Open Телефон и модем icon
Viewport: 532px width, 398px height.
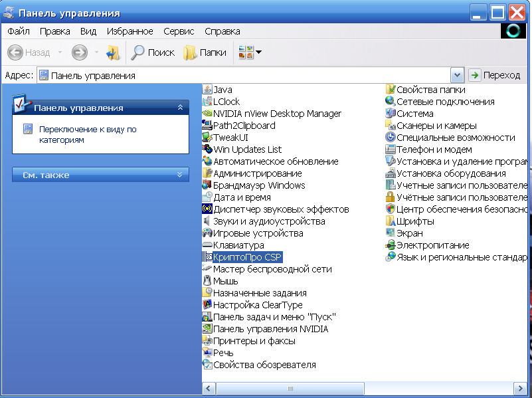click(x=391, y=149)
